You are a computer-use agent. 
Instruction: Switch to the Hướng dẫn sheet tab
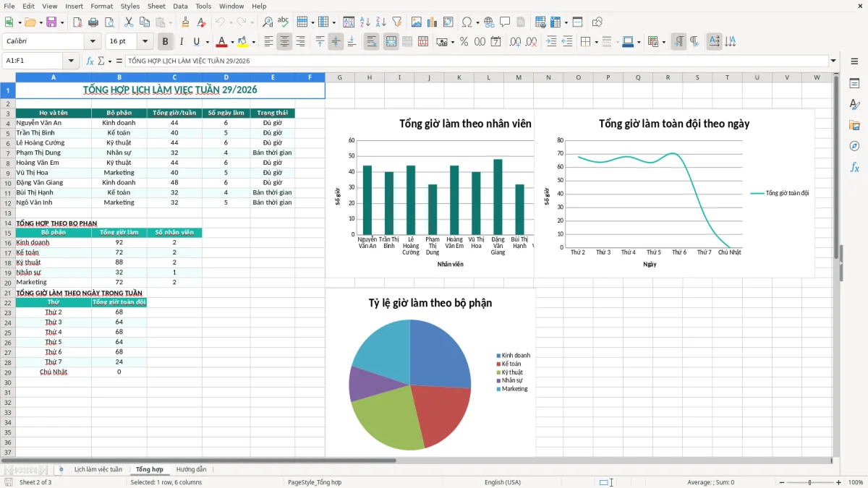click(192, 469)
